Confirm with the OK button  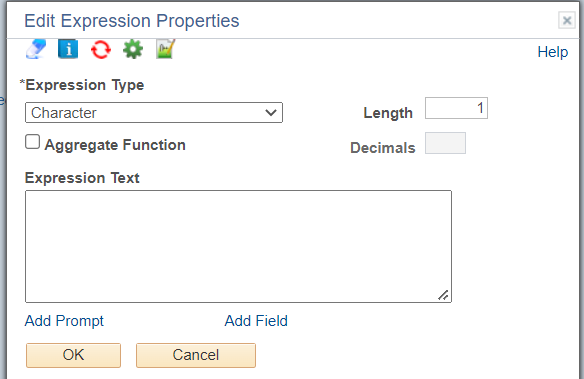point(73,355)
